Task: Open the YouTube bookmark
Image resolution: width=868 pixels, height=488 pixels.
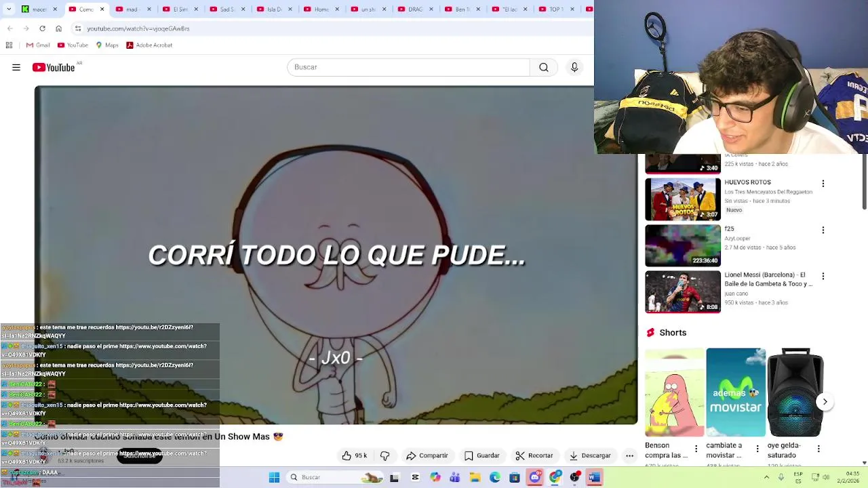Action: pos(73,45)
